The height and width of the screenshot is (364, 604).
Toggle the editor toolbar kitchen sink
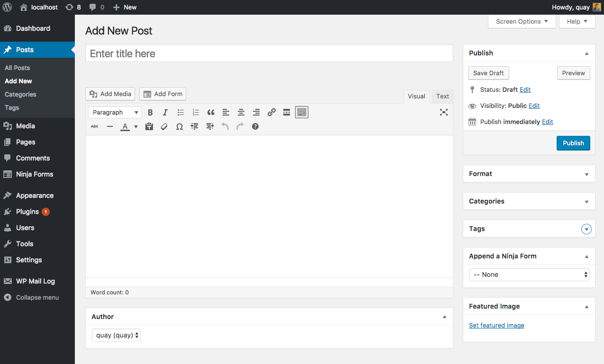pyautogui.click(x=302, y=113)
